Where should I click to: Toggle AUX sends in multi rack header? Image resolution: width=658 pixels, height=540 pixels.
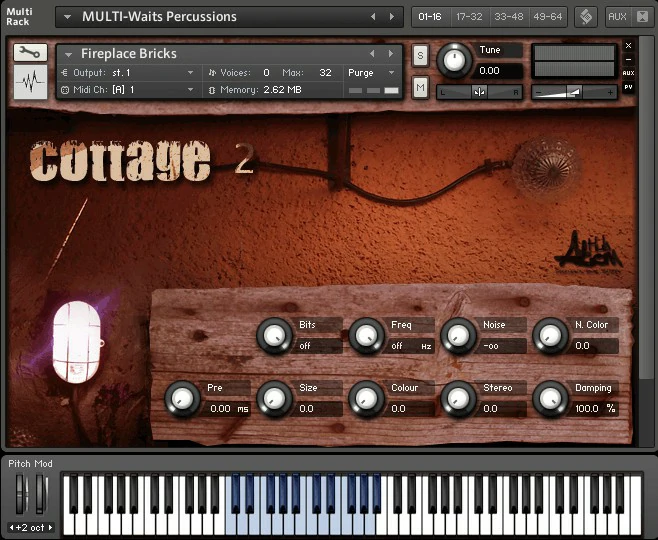pyautogui.click(x=617, y=17)
